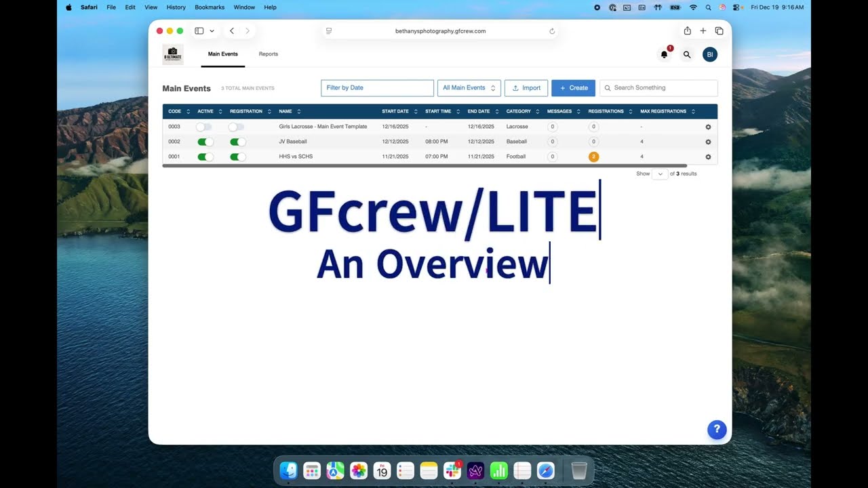Open the HHS vs SCHS event
868x488 pixels.
pos(296,157)
